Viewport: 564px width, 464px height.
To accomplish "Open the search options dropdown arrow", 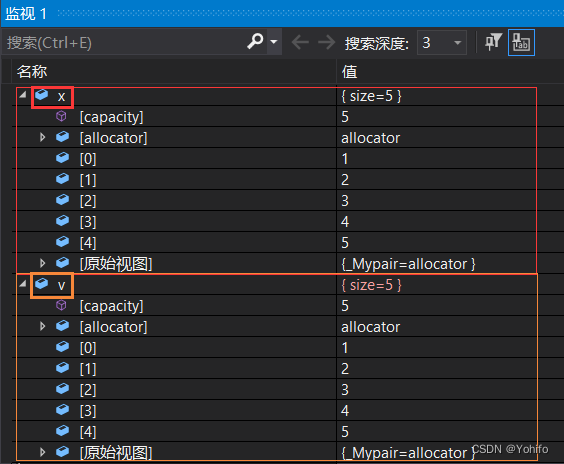I will (274, 42).
